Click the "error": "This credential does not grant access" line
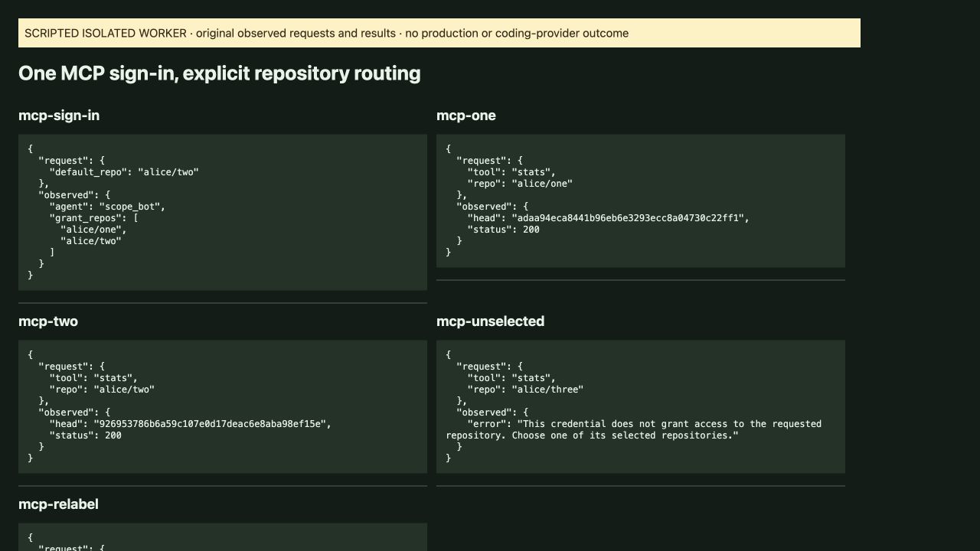The image size is (980, 551). pos(645,424)
